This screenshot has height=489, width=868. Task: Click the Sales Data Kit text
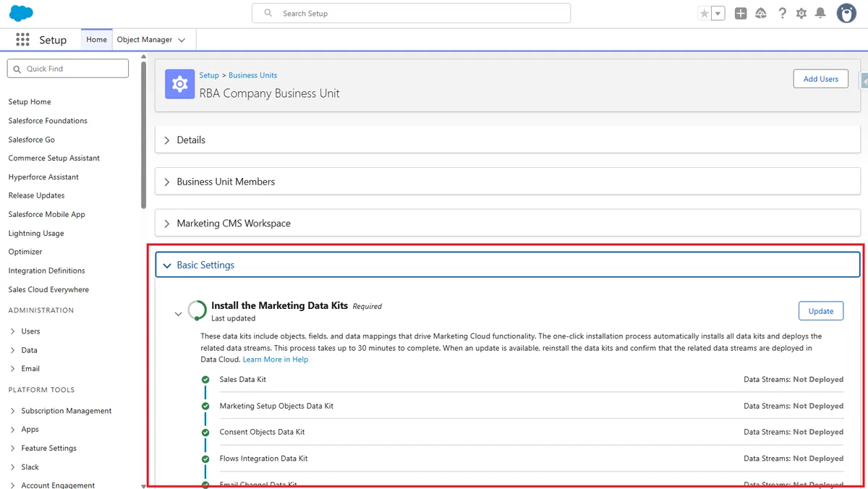(243, 380)
